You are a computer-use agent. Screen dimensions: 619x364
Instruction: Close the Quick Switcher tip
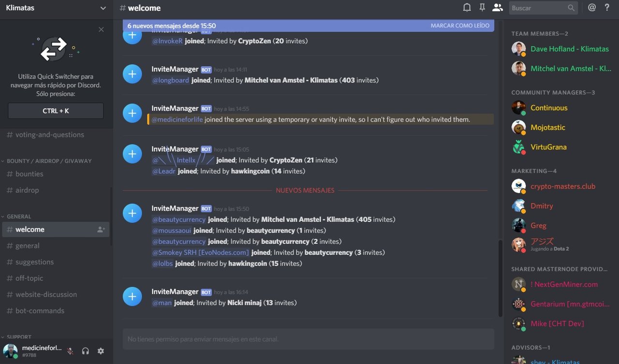[101, 29]
